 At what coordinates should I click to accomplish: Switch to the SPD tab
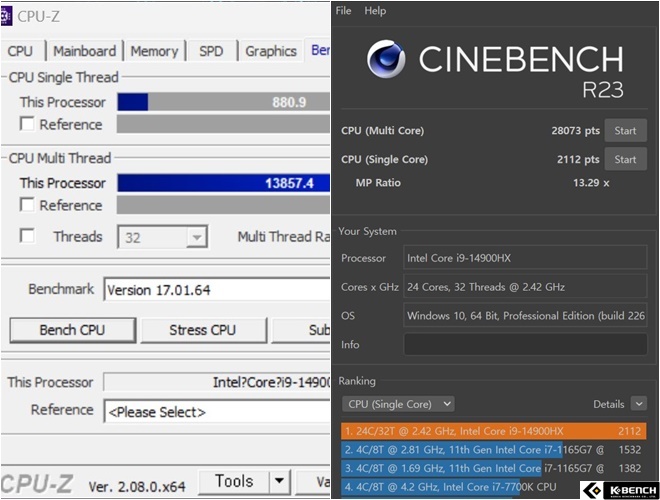click(211, 51)
